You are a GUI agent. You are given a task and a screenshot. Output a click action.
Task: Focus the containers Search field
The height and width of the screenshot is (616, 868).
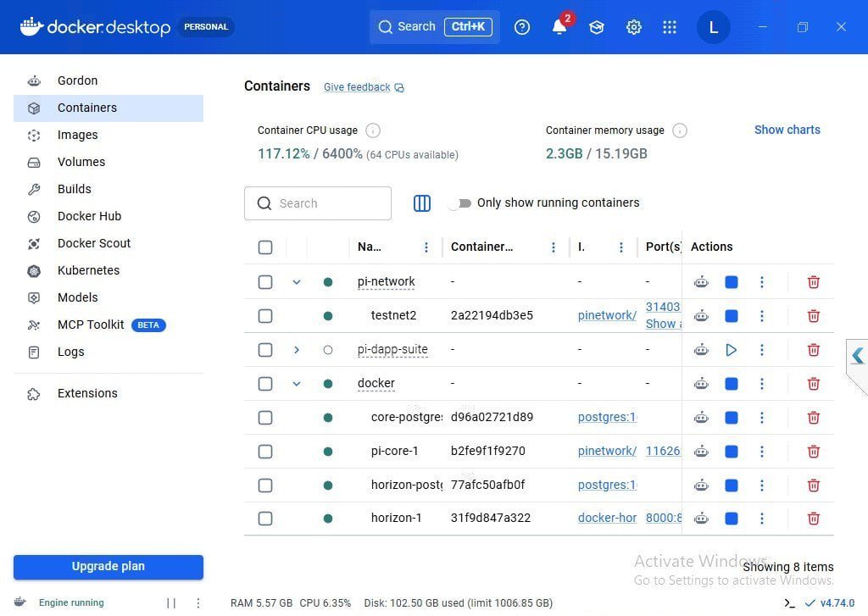click(x=318, y=203)
